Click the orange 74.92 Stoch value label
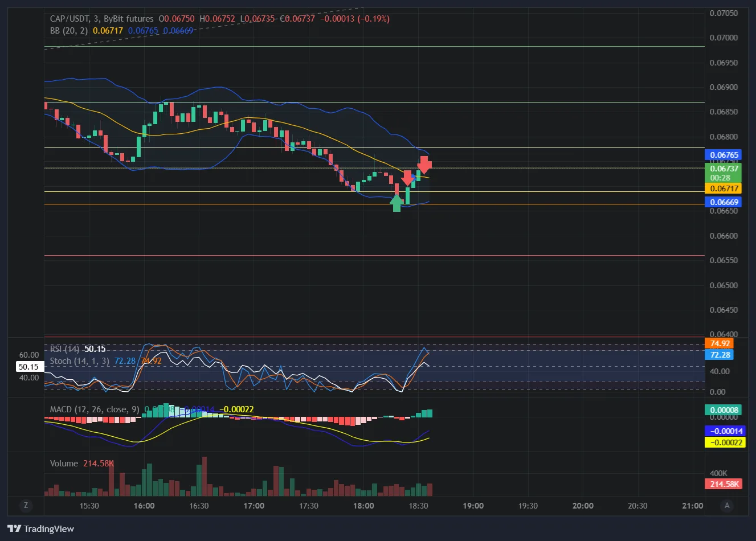The width and height of the screenshot is (756, 541). 720,343
